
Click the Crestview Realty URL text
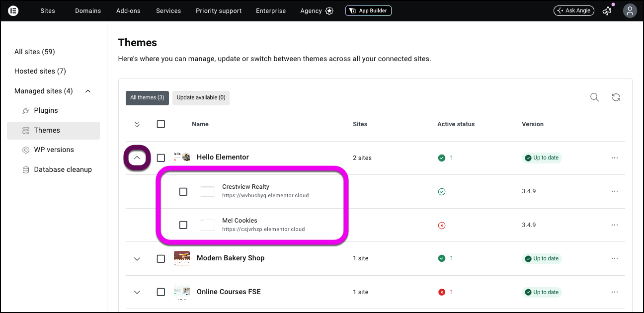coord(265,196)
